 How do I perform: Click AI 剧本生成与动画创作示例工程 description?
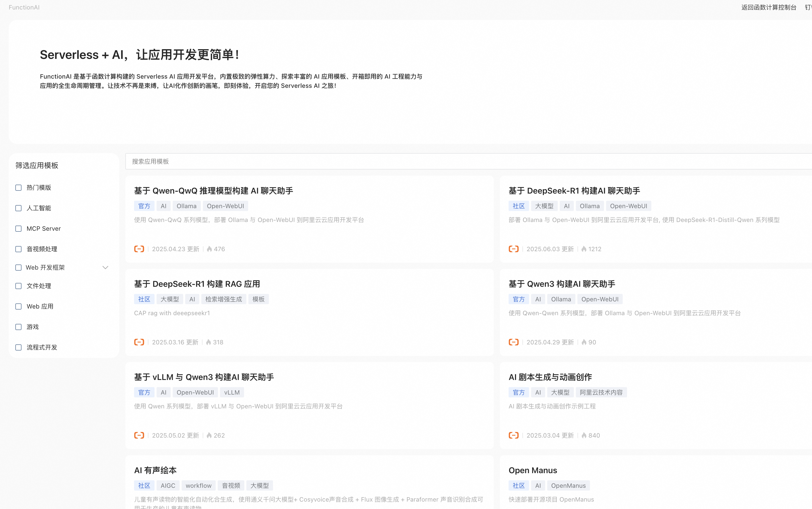click(x=552, y=406)
